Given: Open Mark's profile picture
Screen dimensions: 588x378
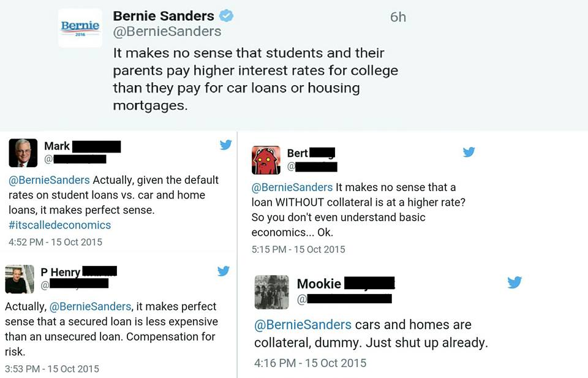Looking at the screenshot, I should [23, 153].
